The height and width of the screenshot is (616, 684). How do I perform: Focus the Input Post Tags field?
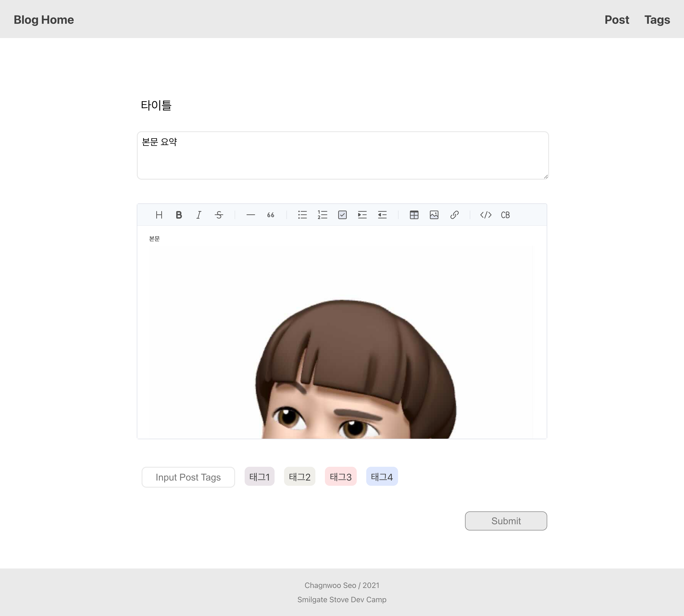coord(188,477)
